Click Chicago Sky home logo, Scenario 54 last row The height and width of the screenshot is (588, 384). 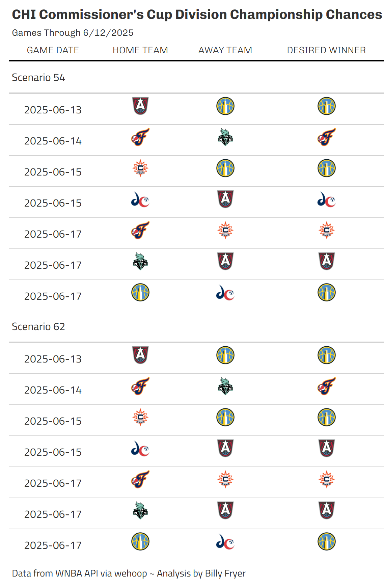click(x=140, y=292)
